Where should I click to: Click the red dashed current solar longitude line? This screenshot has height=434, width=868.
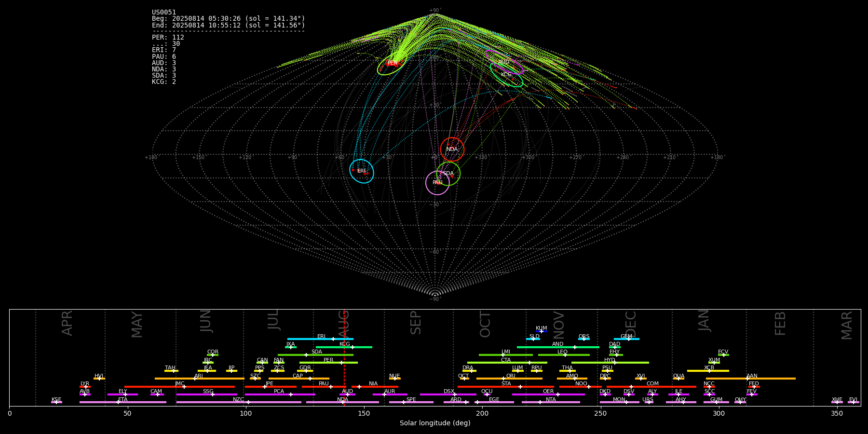point(344,357)
